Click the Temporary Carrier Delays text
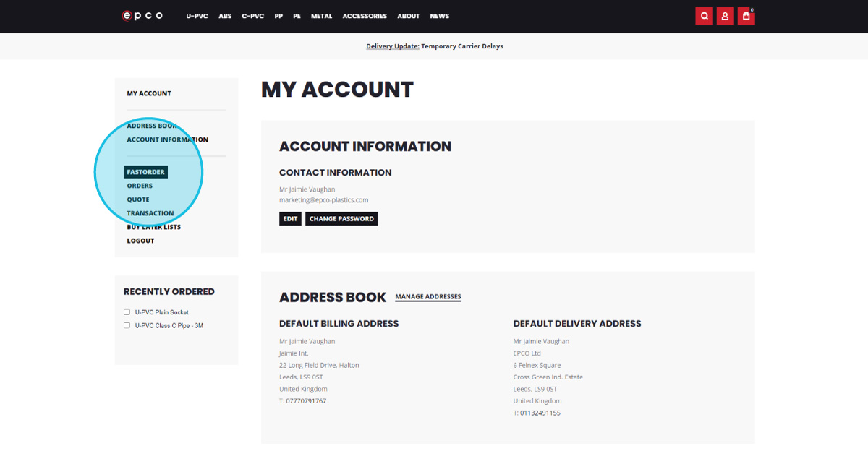The height and width of the screenshot is (451, 868). click(462, 46)
